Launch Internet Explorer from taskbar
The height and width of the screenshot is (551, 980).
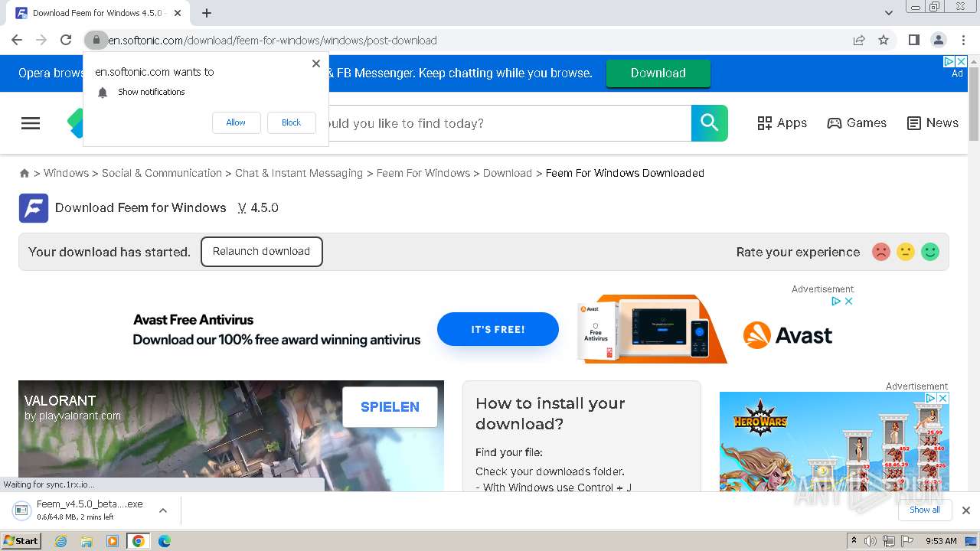coord(60,541)
